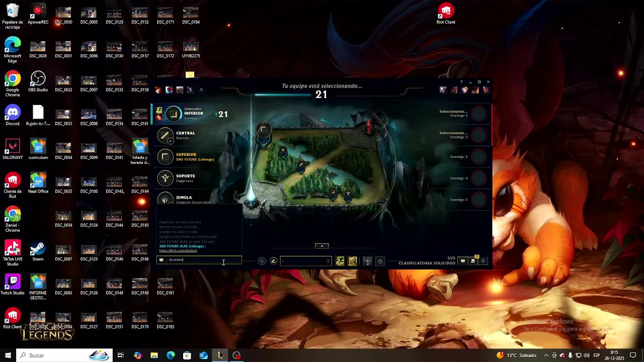Click the swap icon on CENTRAL slot
Image resolution: width=644 pixels, height=362 pixels.
click(171, 141)
